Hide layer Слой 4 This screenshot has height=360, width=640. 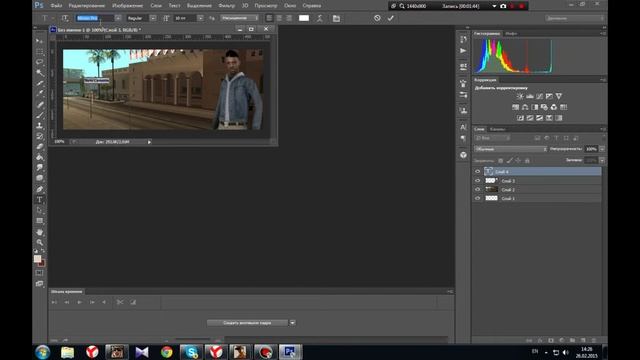478,171
